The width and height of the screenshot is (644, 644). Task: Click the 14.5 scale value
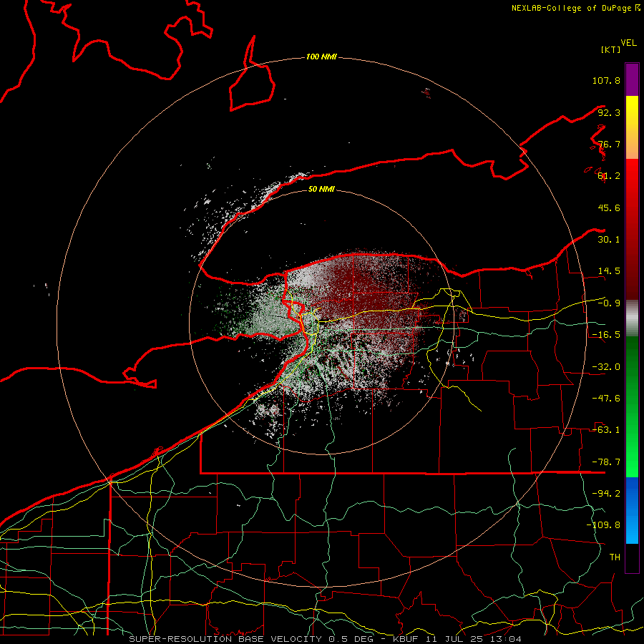point(609,271)
